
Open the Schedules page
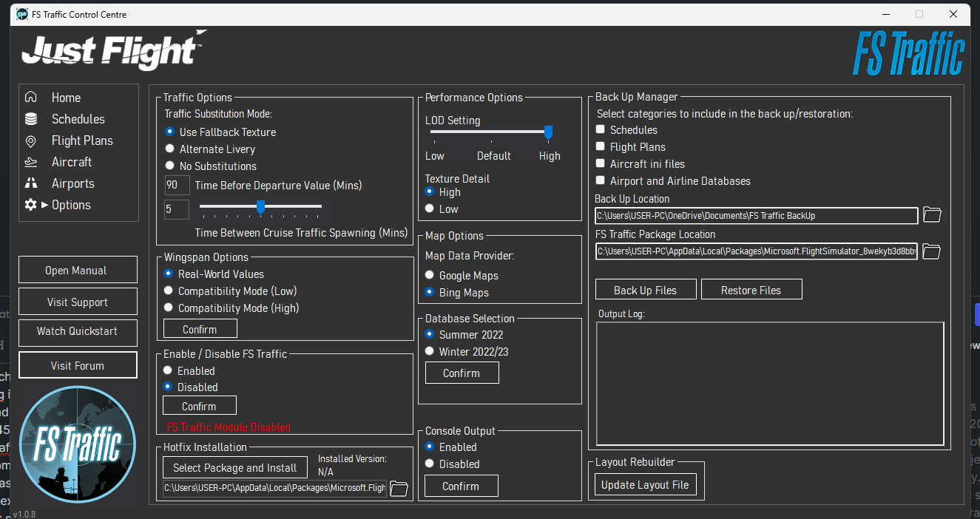78,119
